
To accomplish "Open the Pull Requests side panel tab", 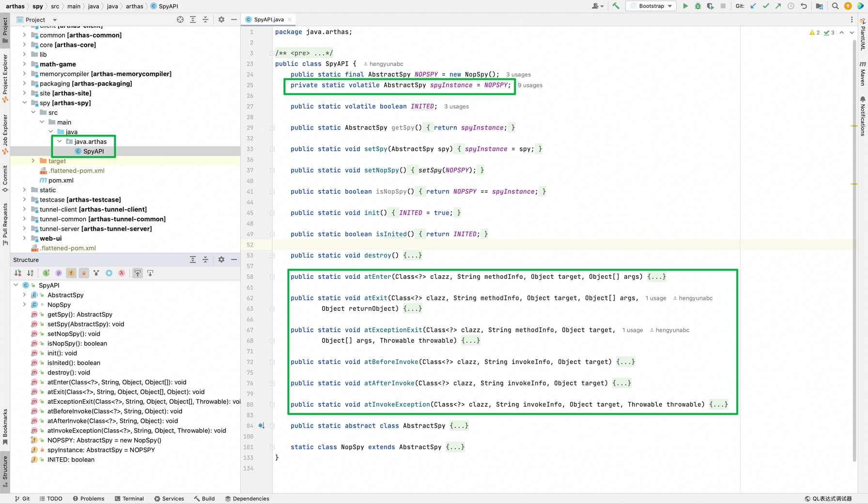I will [x=5, y=224].
